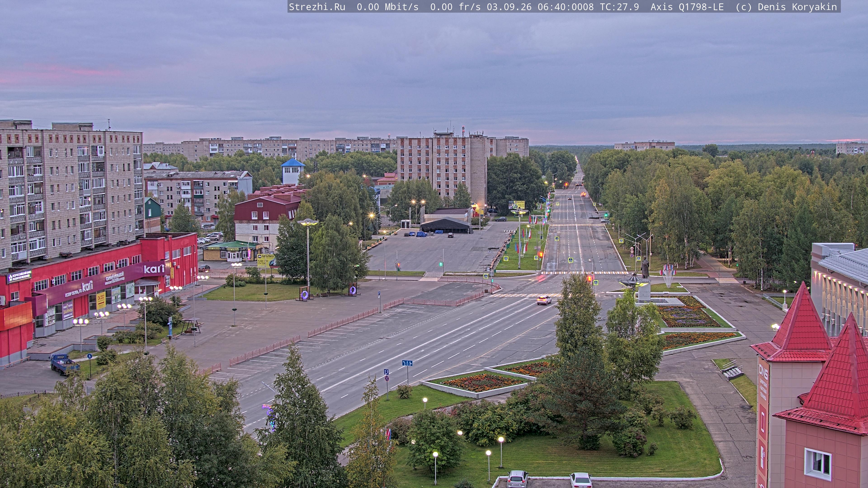
Task: Click the blue-roofed white tower
Action: click(292, 171)
